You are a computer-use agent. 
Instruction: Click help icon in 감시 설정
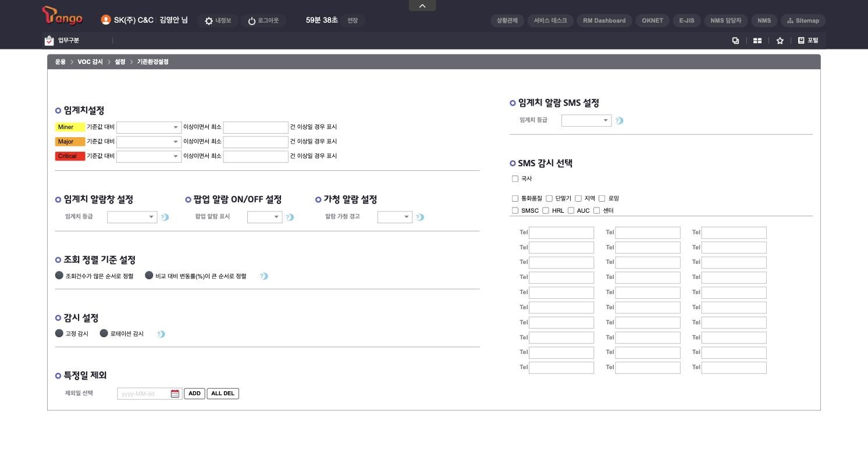click(161, 334)
